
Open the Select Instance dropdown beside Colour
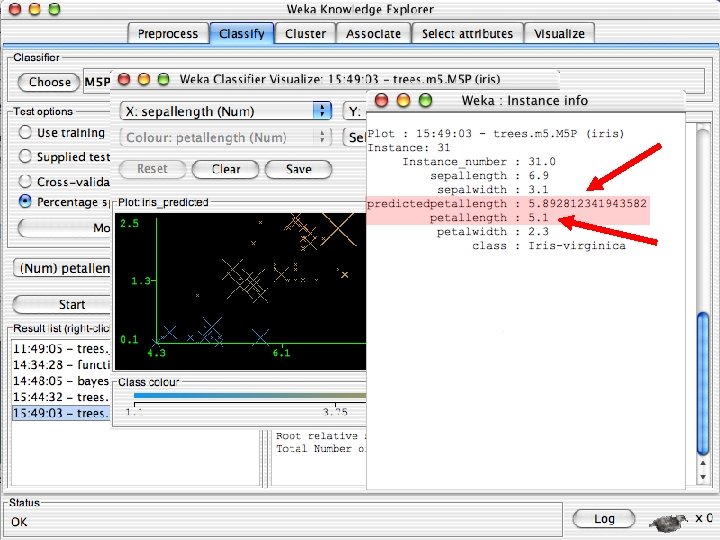[x=354, y=137]
